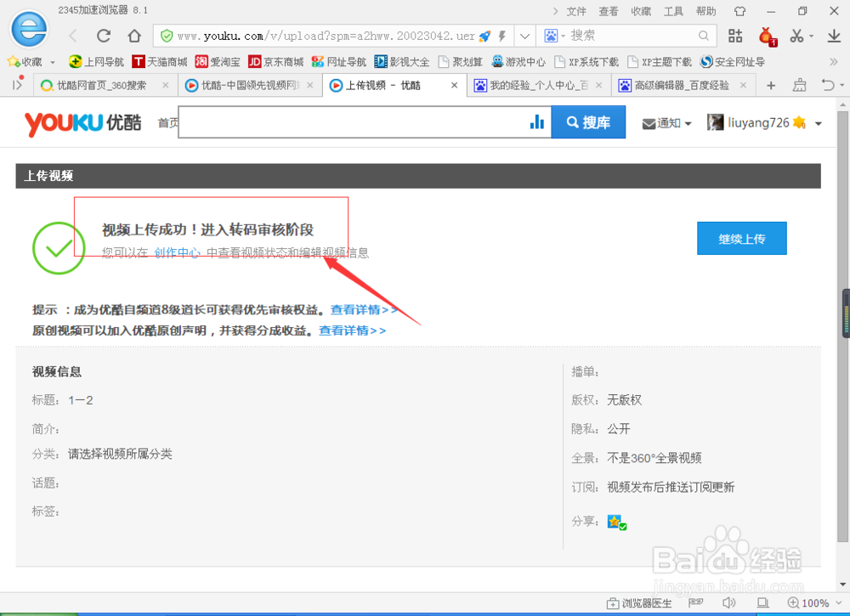Image resolution: width=850 pixels, height=616 pixels.
Task: Close the 上传视频 - 优酷 tab
Action: [454, 86]
